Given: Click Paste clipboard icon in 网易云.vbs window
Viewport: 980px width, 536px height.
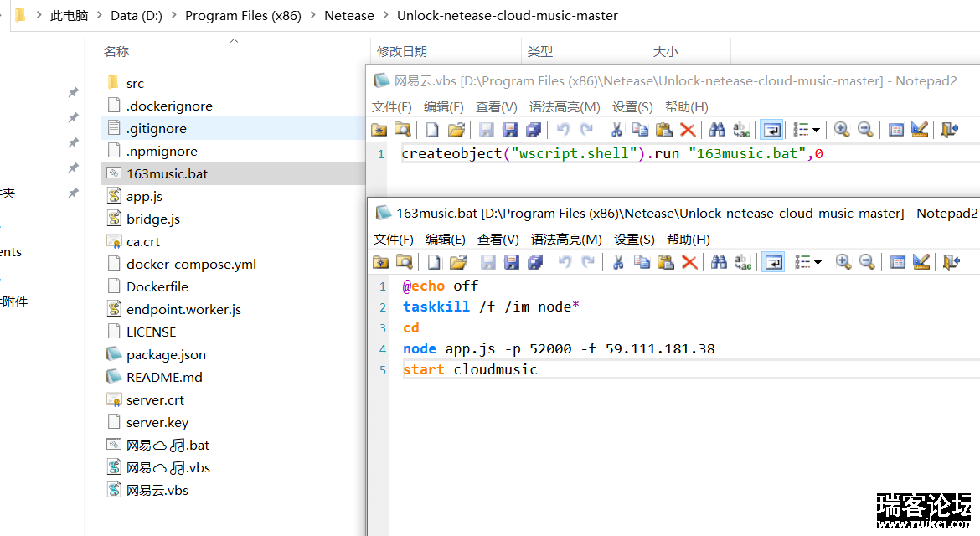Looking at the screenshot, I should pos(663,130).
